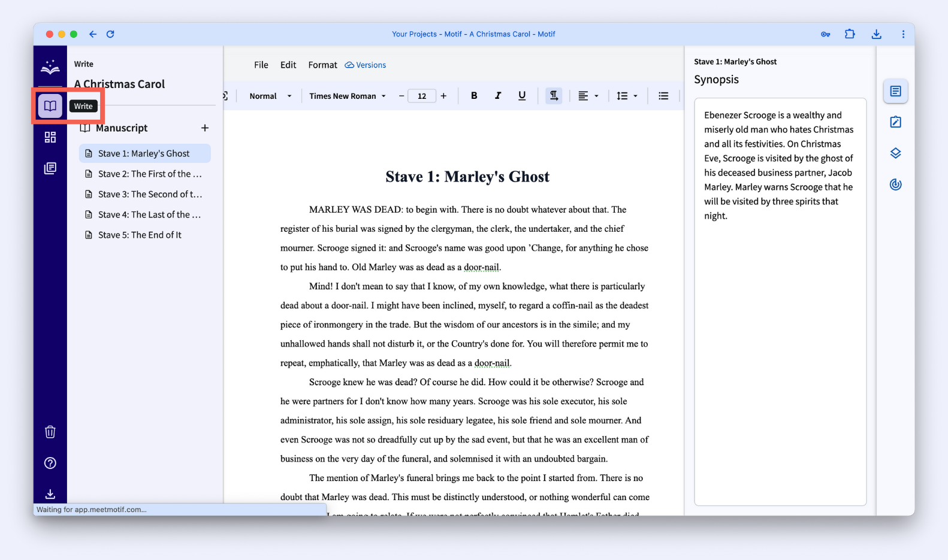Screen dimensions: 948x560
Task: Select Stave 4: The Last of the chapter
Action: pos(145,214)
